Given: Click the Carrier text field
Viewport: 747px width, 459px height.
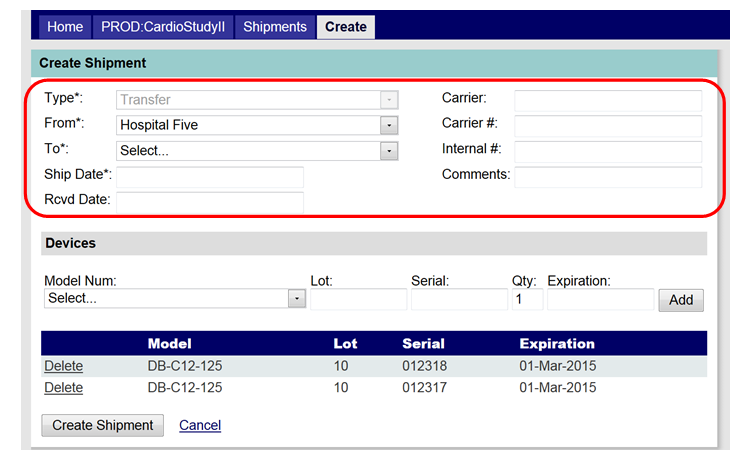Looking at the screenshot, I should 608,100.
